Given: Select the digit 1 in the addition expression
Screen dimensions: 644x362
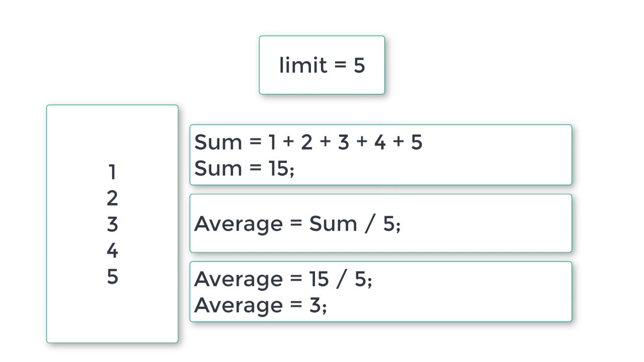Looking at the screenshot, I should tap(272, 142).
